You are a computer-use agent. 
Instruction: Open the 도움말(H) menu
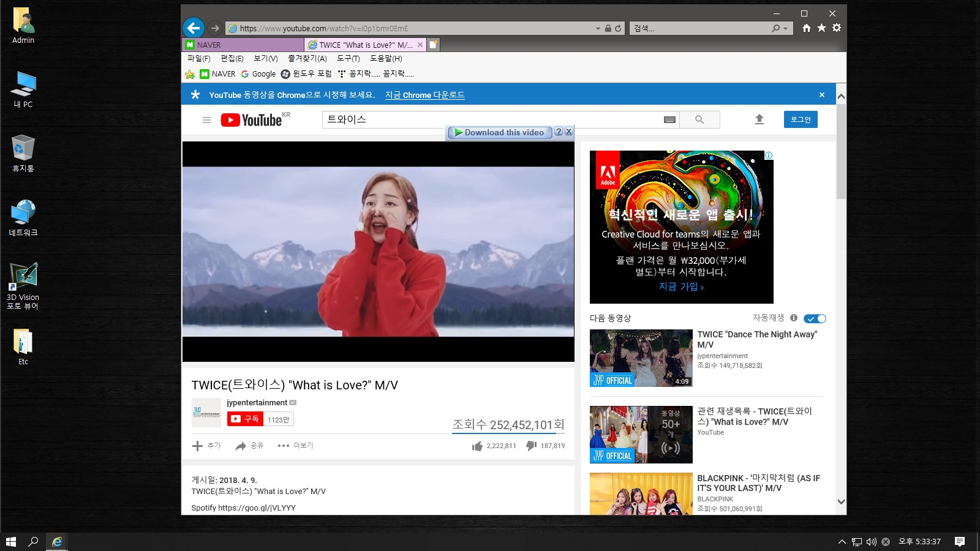386,58
